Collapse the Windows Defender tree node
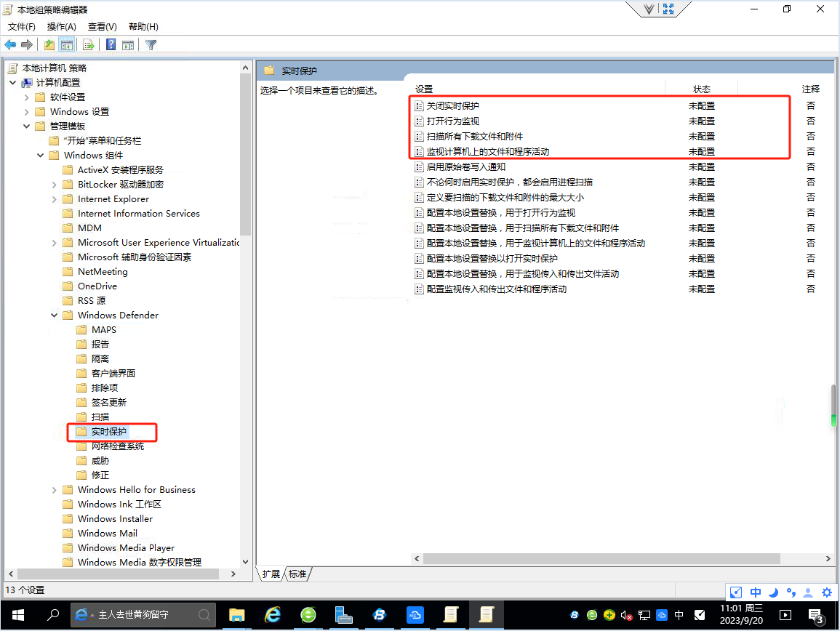The width and height of the screenshot is (840, 631). pos(54,315)
